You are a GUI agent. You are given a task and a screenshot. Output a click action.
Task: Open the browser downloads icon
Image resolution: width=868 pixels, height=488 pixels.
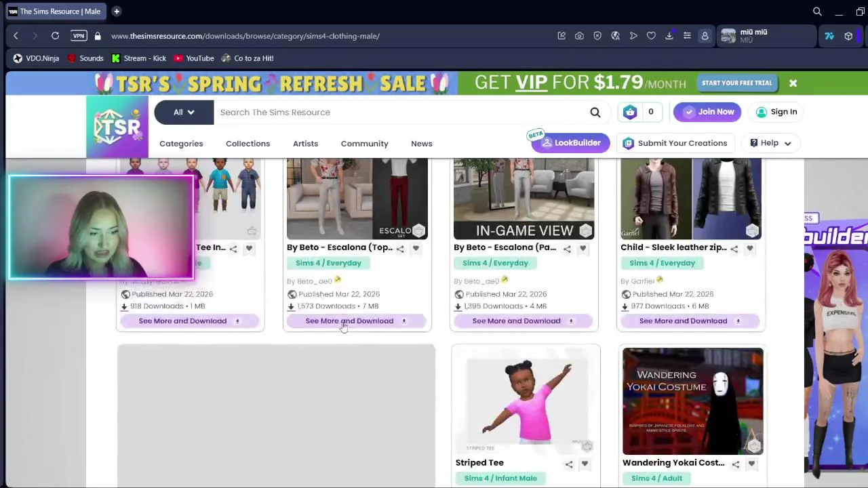[x=669, y=36]
